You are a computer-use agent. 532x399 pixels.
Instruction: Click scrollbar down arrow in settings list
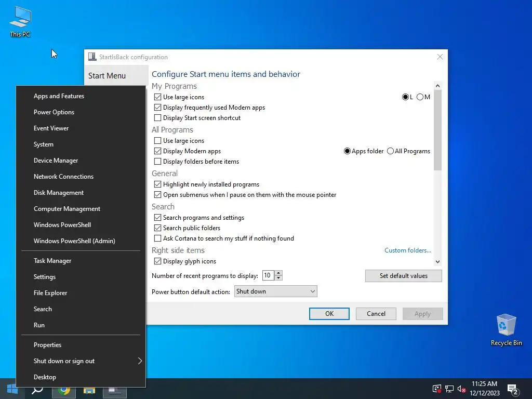point(437,262)
